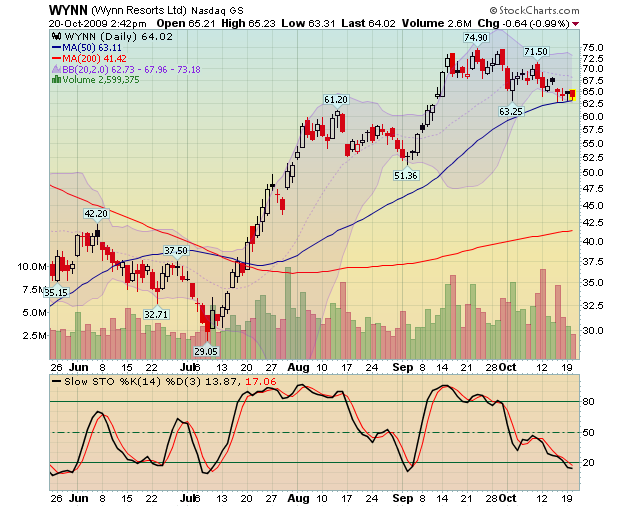Click the 32.71 price low label
The image size is (620, 507).
point(156,314)
